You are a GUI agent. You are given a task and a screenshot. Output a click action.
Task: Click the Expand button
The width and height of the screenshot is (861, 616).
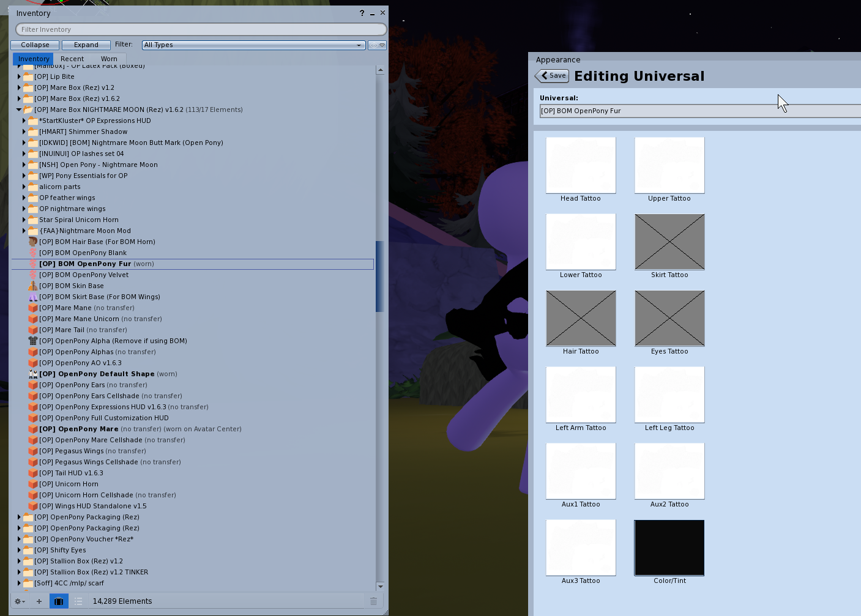tap(86, 45)
